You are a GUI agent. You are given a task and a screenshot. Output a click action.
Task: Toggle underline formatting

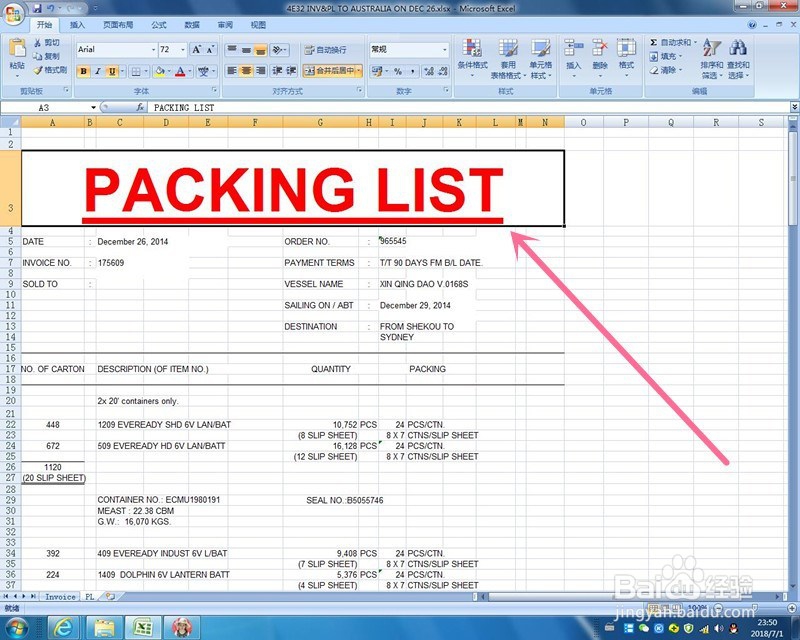tap(110, 71)
